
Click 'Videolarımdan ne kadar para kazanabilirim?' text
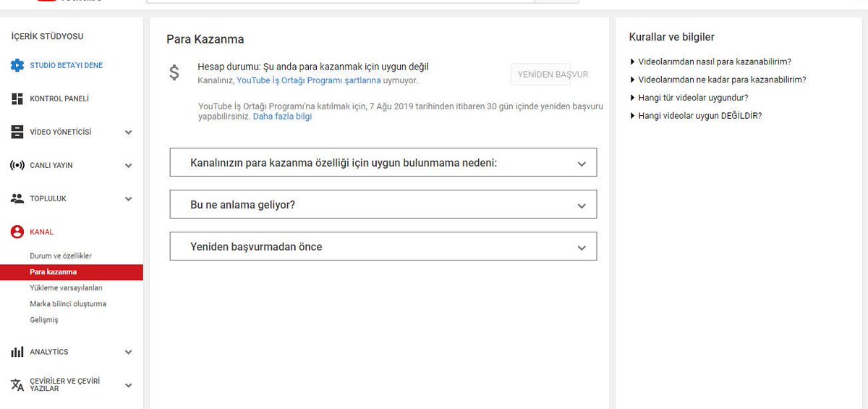tap(722, 80)
